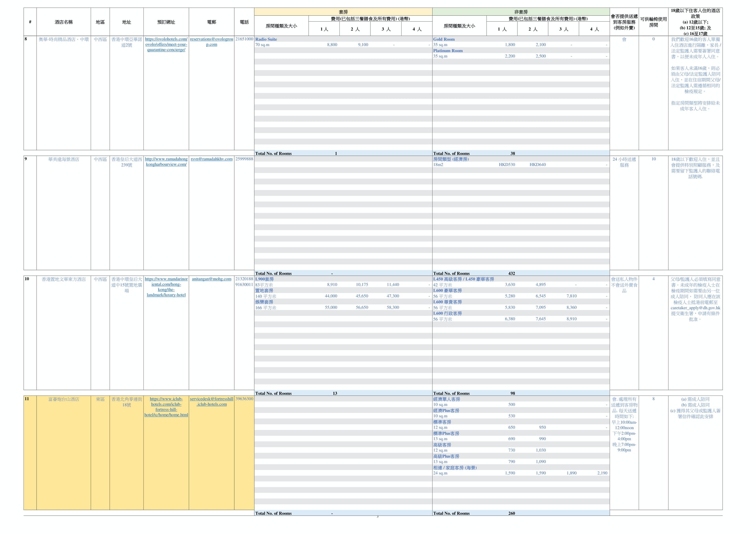This screenshot has height=534, width=756.
Task: Select the 娛樂套房 room type
Action: (x=264, y=302)
